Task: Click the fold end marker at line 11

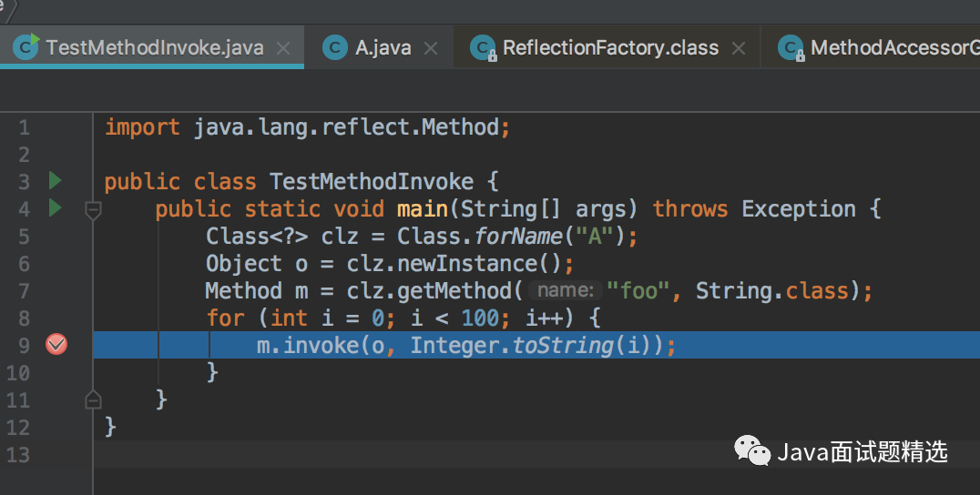Action: (93, 399)
